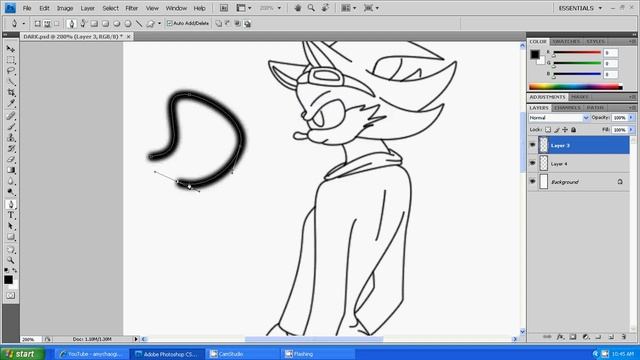Select the Lasso tool
The image size is (640, 360).
point(11,71)
